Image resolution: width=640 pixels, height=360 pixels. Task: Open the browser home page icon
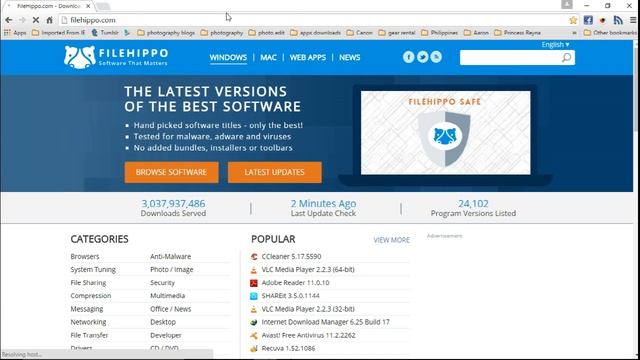click(x=49, y=20)
